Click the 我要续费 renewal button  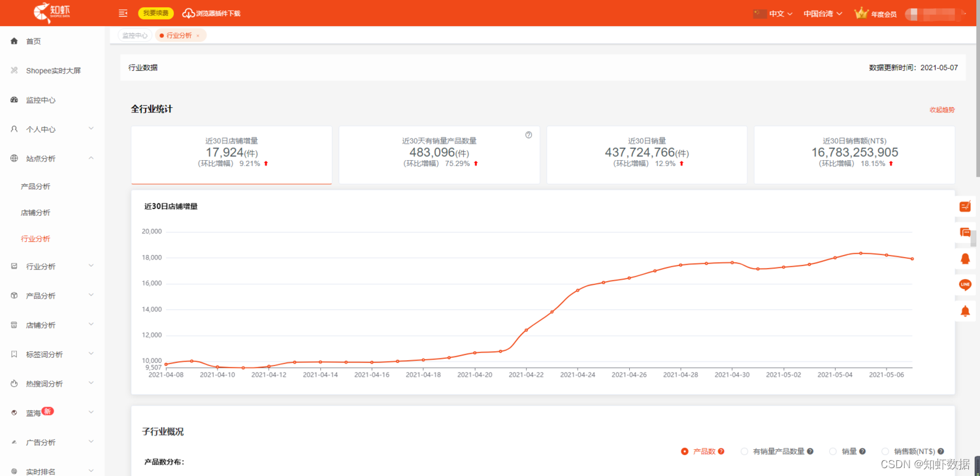point(155,13)
